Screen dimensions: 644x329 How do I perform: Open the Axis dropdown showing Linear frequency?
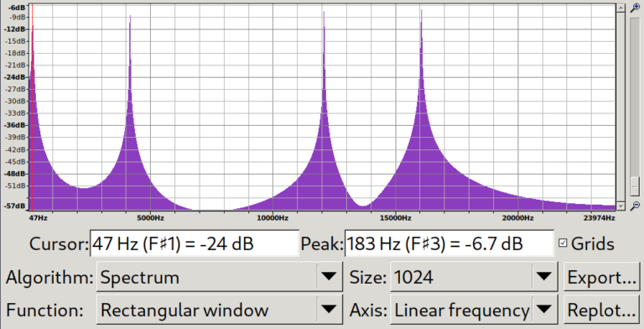474,310
